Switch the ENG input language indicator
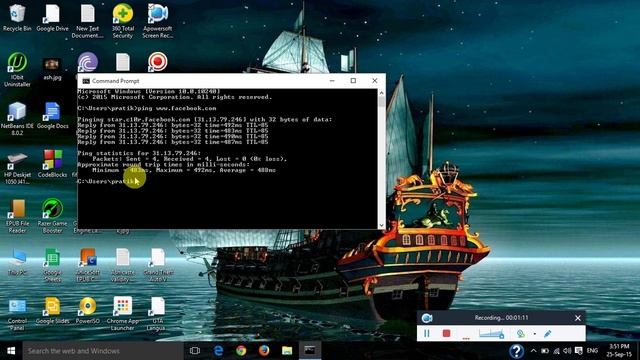The width and height of the screenshot is (640, 360). (x=592, y=351)
